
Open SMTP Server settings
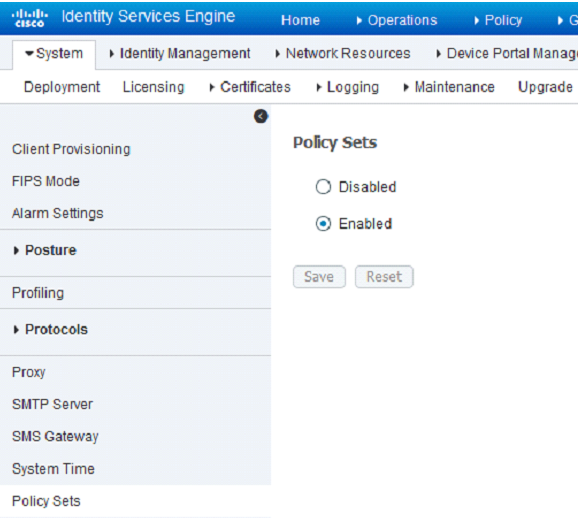point(52,404)
